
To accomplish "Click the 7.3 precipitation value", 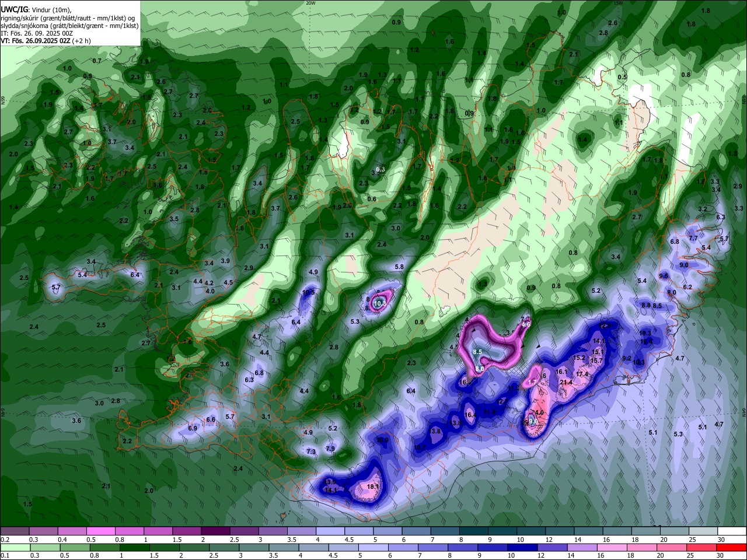I will coord(311,452).
